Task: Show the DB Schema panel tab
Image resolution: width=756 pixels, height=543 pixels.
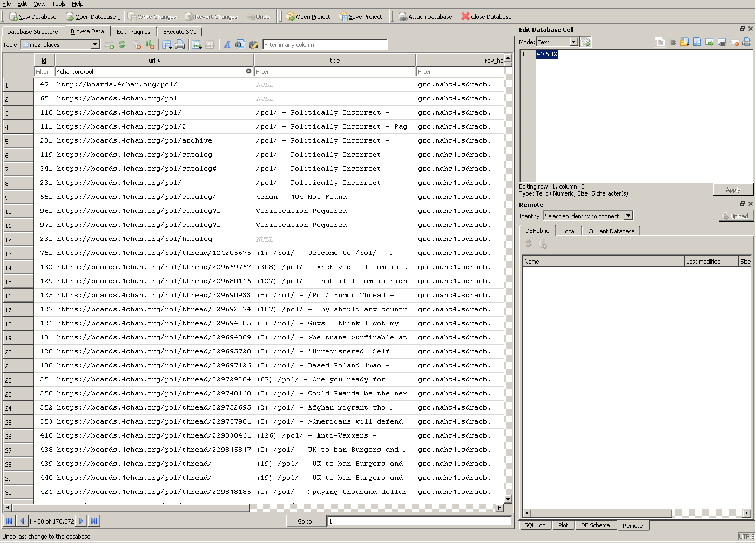Action: click(595, 525)
